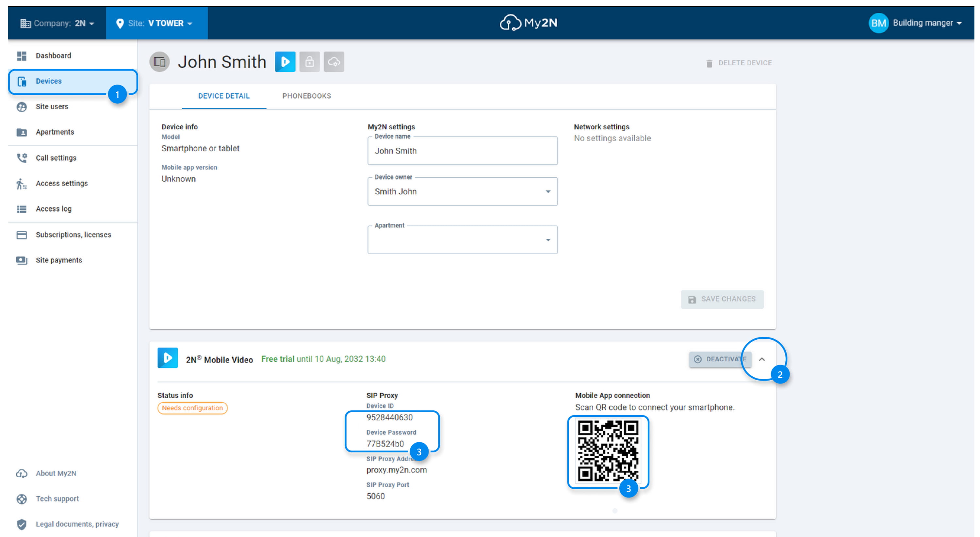Click the Dashboard grid icon

pos(22,56)
